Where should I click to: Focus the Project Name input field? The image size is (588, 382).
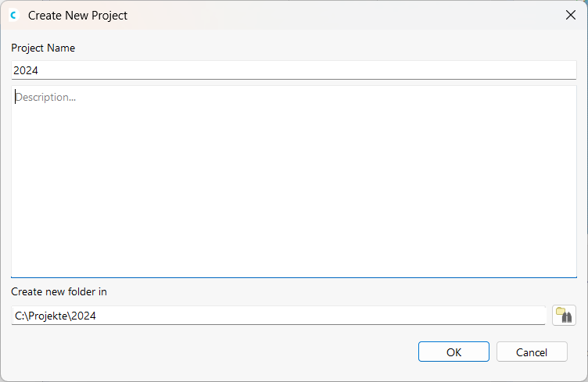tap(294, 70)
